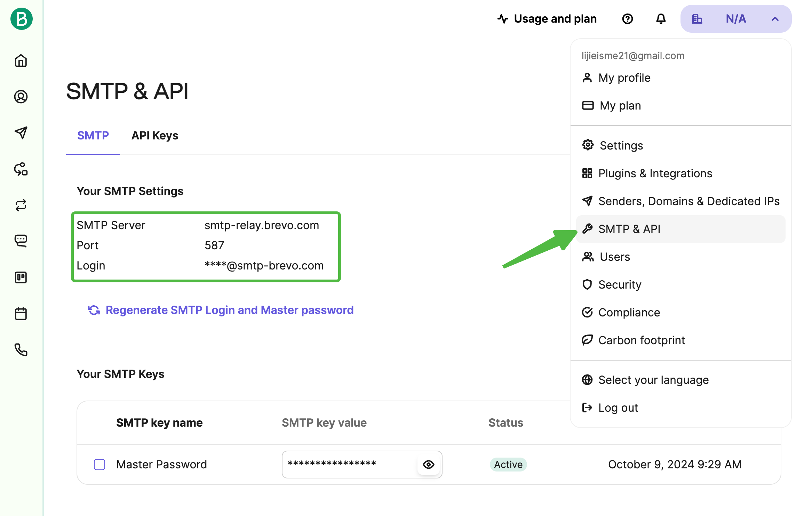Click the ****@smtp-brevo.com login value
Viewport: 812px width, 516px height.
click(x=264, y=266)
